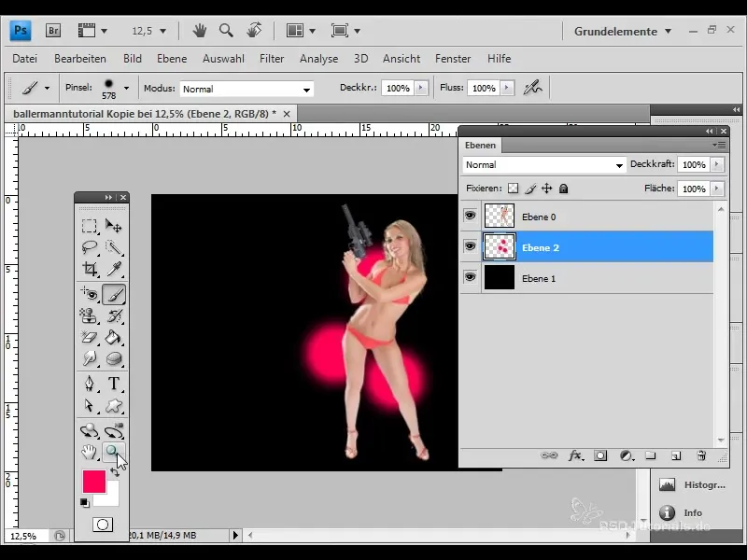
Task: Click the zoom percentage field in status bar
Action: pyautogui.click(x=25, y=536)
